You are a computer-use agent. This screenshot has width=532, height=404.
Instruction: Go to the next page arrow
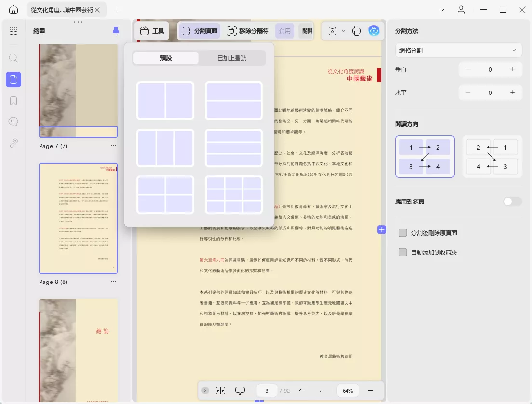pyautogui.click(x=320, y=391)
